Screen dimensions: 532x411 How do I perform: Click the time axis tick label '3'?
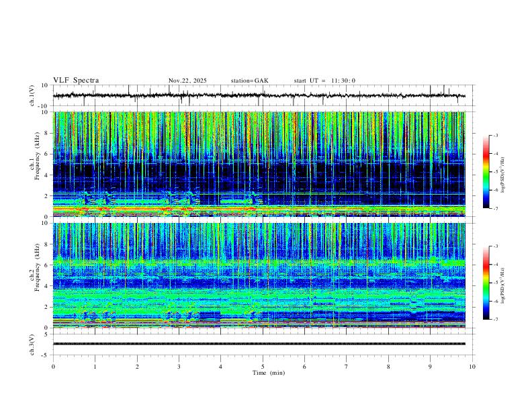[179, 367]
